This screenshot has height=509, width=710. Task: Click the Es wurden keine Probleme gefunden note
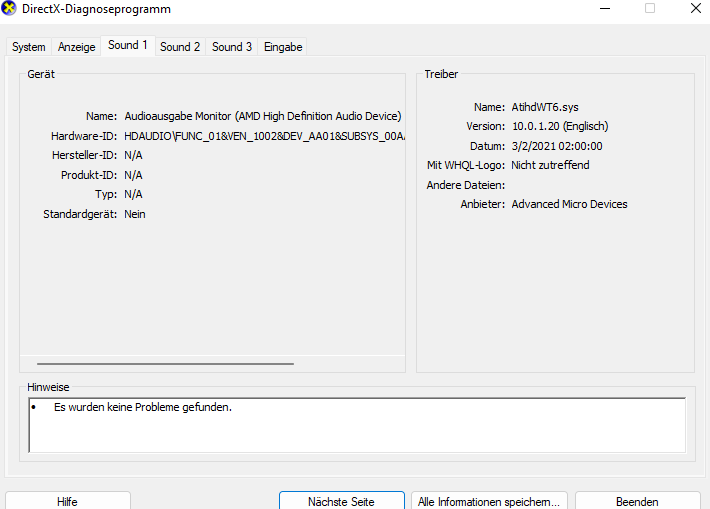(143, 407)
